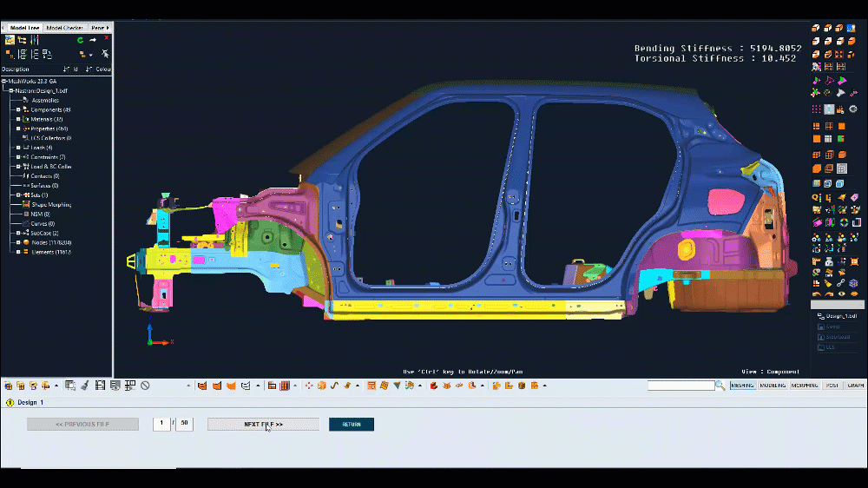This screenshot has width=868, height=488.
Task: Click the green refresh icon in Model Tree
Action: click(x=81, y=40)
